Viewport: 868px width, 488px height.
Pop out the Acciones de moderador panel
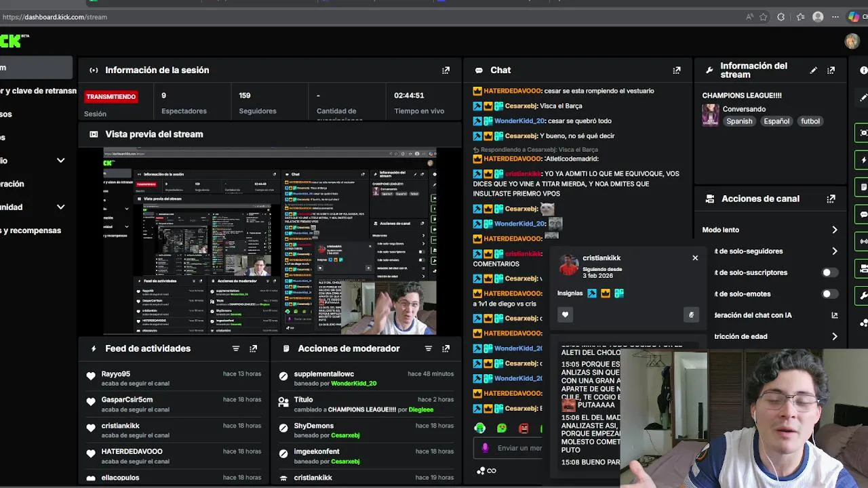(446, 348)
